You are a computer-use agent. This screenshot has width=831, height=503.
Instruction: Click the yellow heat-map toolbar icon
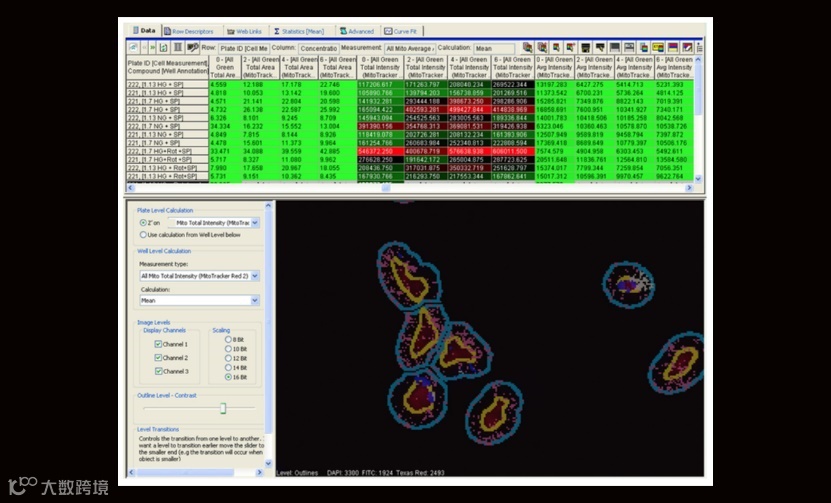pyautogui.click(x=658, y=48)
